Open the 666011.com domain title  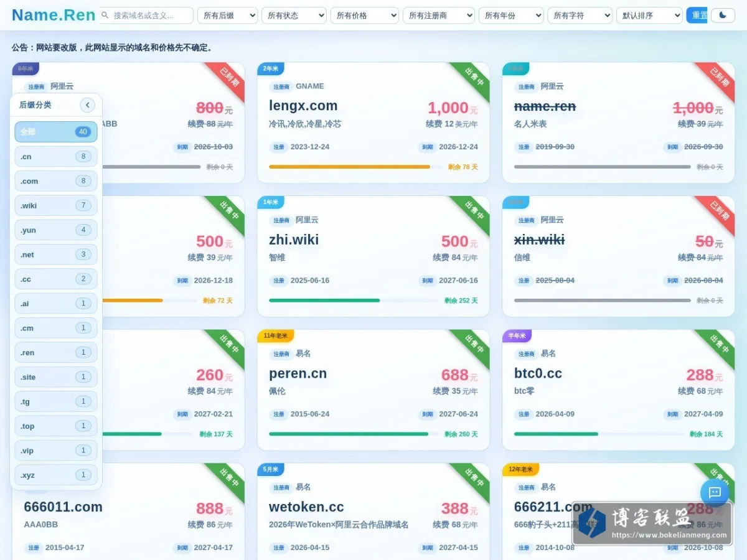tap(63, 507)
